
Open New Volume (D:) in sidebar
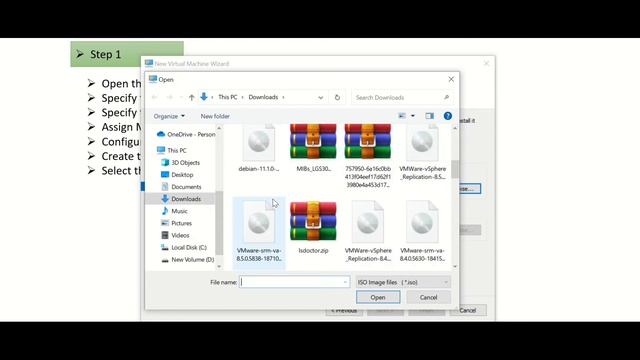click(188, 260)
